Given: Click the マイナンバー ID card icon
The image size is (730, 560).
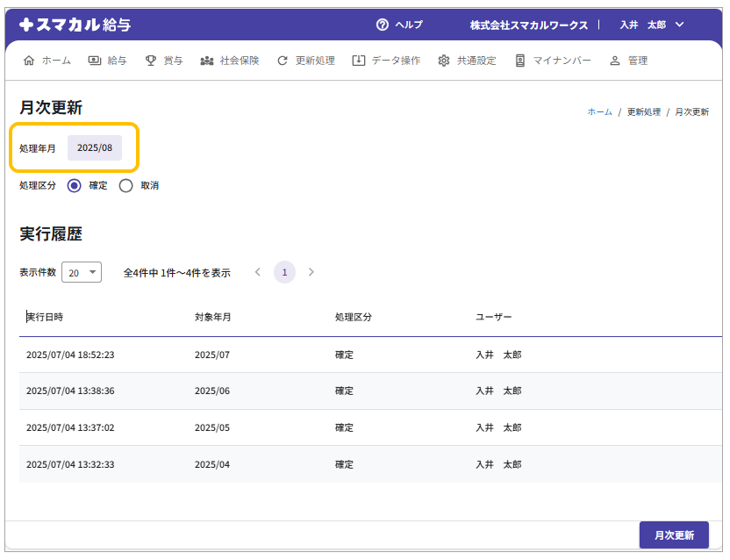Looking at the screenshot, I should click(520, 61).
